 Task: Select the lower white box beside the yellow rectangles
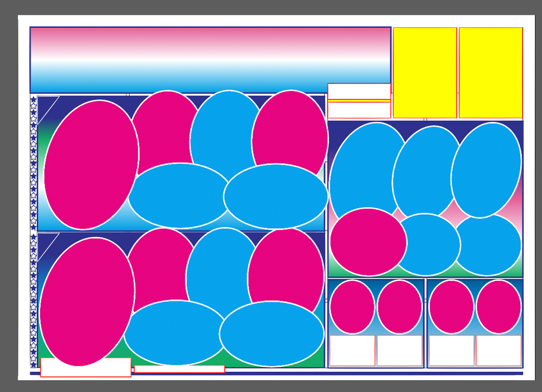click(x=359, y=110)
